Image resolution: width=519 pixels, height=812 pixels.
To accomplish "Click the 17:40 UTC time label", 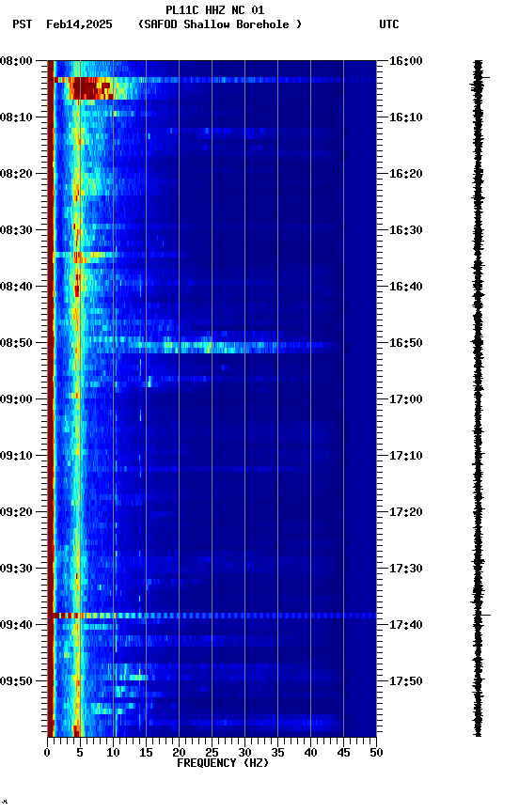I will coord(406,625).
